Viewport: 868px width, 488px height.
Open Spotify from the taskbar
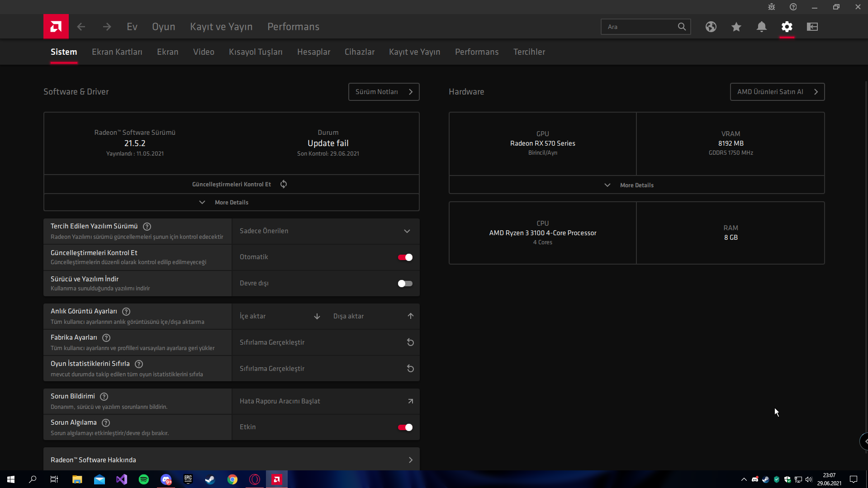pos(144,479)
